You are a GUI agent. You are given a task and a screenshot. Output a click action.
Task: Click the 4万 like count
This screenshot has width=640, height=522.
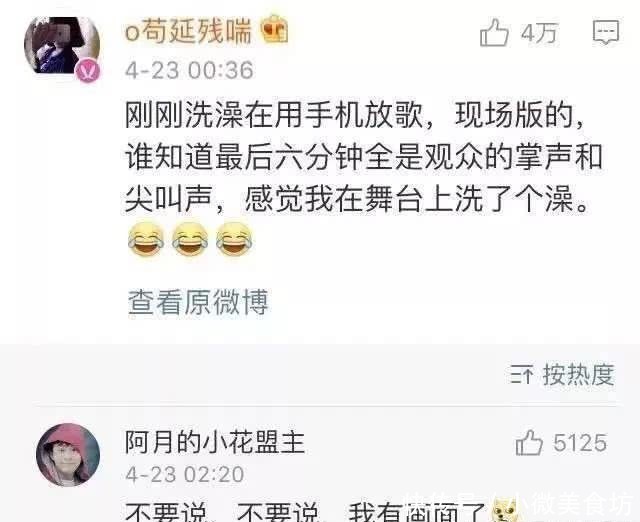539,33
